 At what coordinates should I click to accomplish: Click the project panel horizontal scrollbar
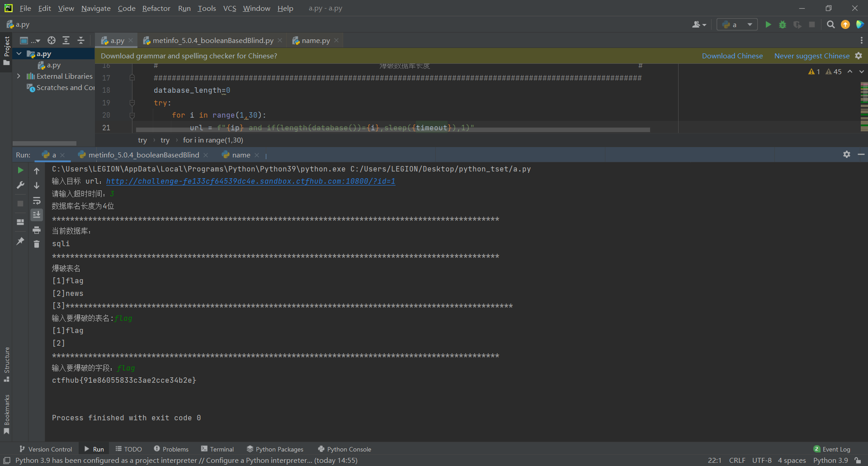click(44, 143)
